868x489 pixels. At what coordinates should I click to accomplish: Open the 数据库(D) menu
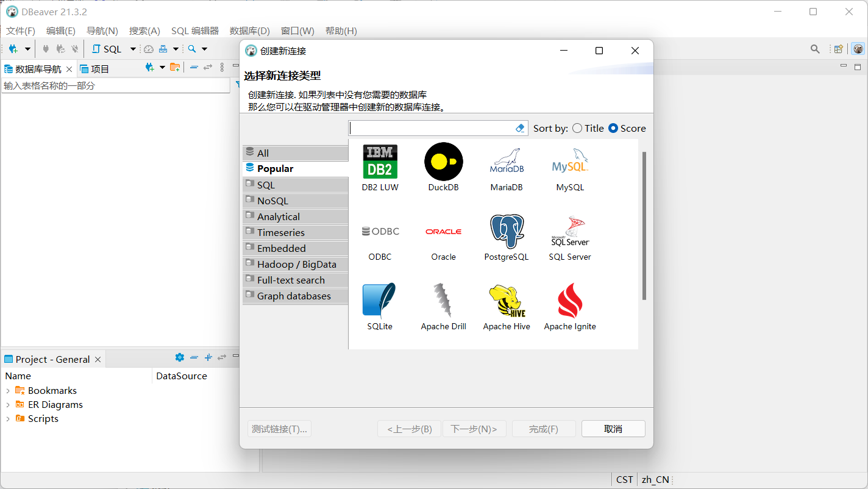tap(250, 30)
